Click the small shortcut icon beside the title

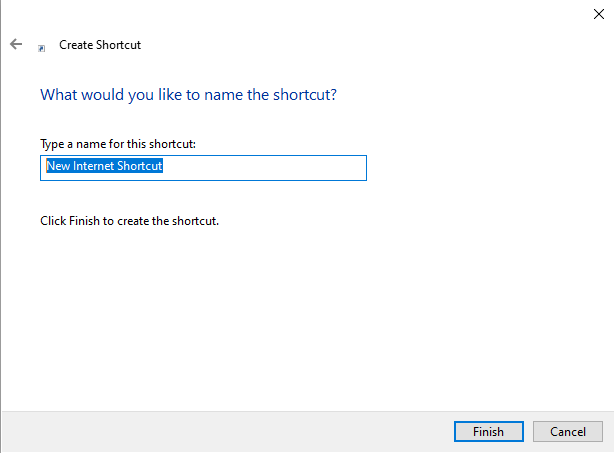41,47
